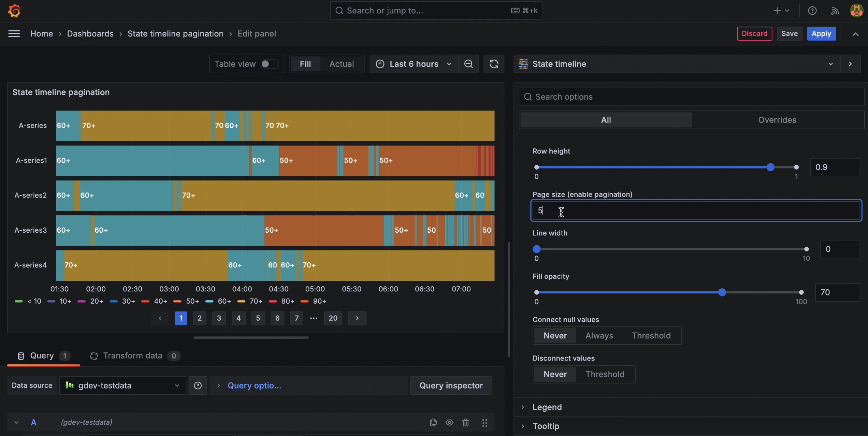Open the Last 6 hours time picker
Image resolution: width=868 pixels, height=436 pixels.
click(x=414, y=64)
